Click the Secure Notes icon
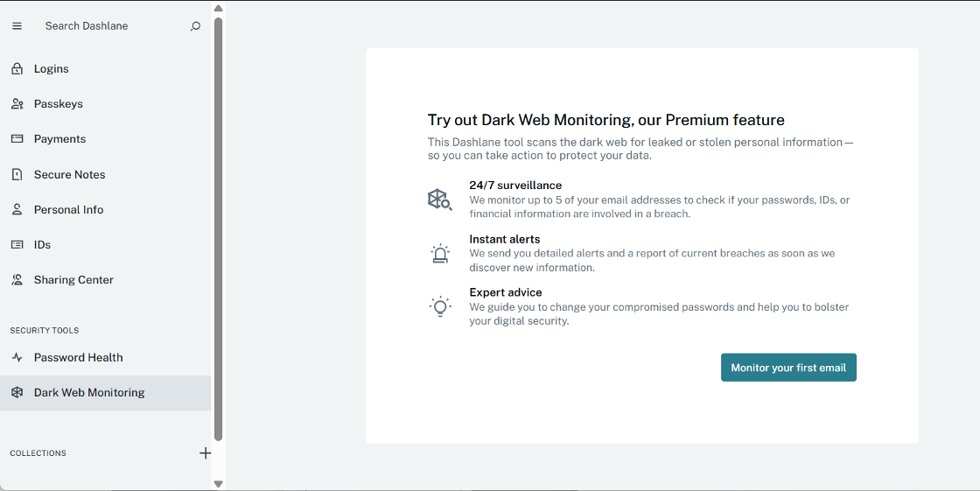 17,175
